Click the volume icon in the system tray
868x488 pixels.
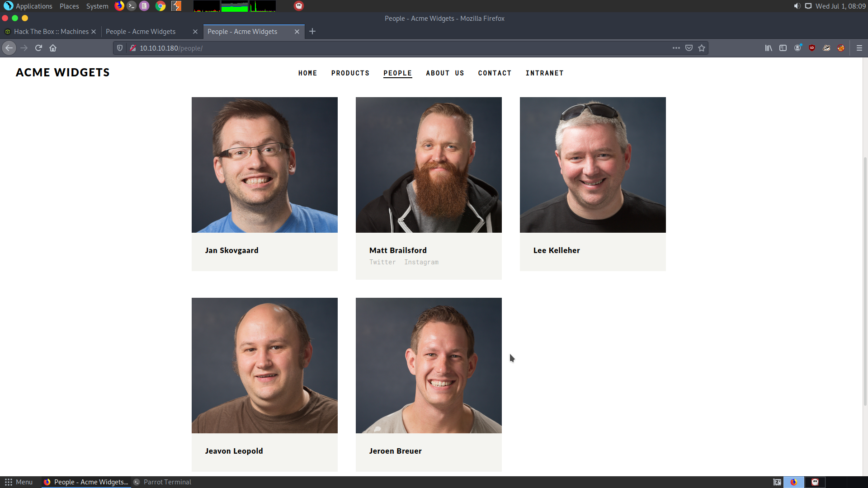(797, 6)
